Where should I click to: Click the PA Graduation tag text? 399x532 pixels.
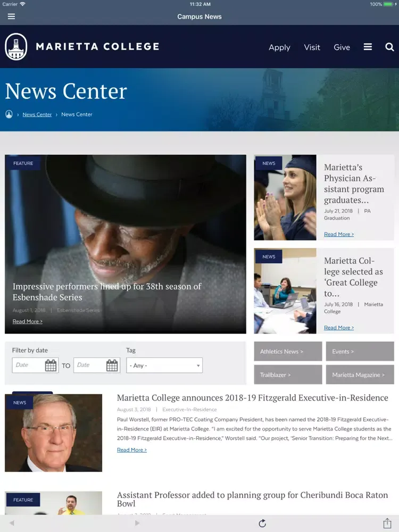coord(347,214)
